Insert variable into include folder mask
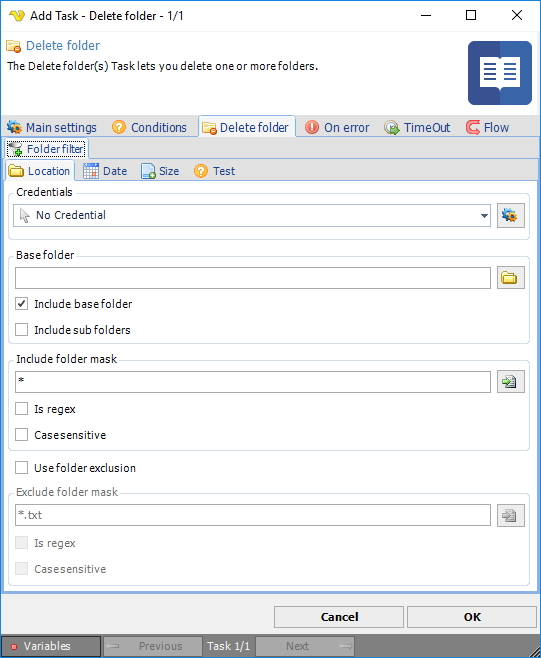The height and width of the screenshot is (658, 541). [x=510, y=382]
